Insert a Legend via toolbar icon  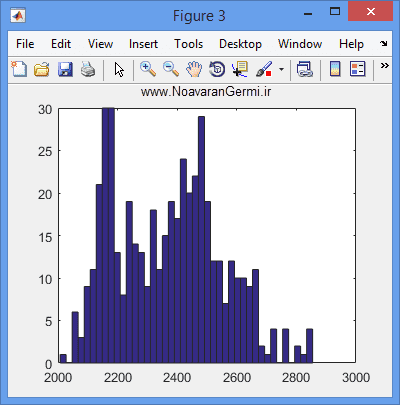pyautogui.click(x=358, y=69)
